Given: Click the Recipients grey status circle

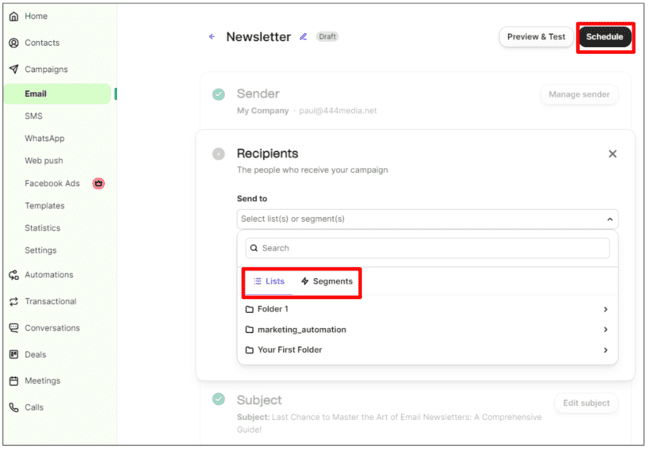Looking at the screenshot, I should (218, 154).
